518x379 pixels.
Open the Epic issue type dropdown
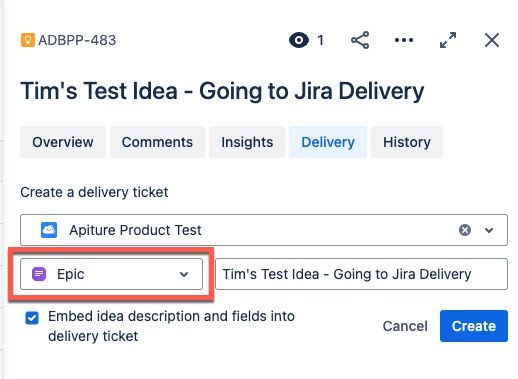[x=111, y=274]
